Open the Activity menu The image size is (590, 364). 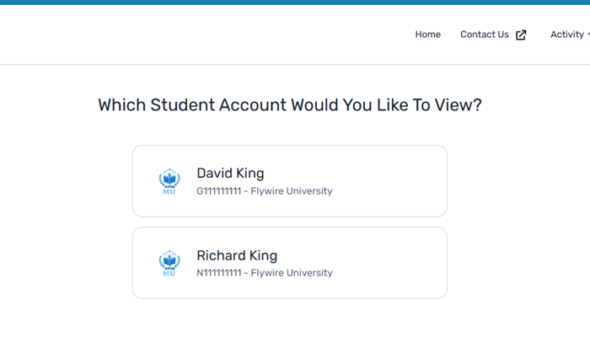tap(567, 35)
